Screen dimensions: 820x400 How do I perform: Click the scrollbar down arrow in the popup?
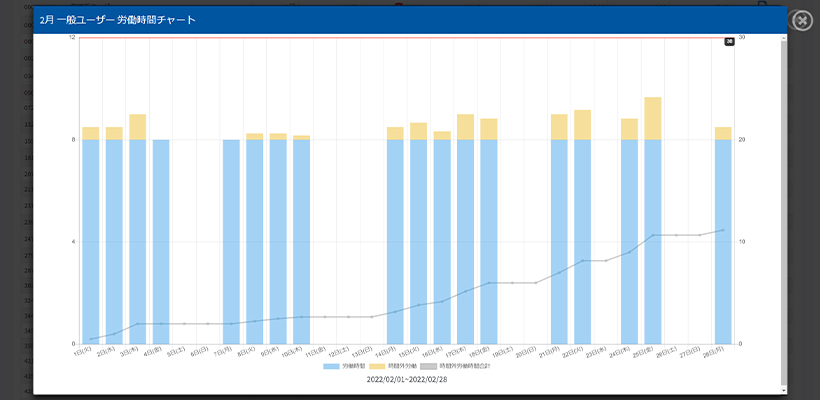point(782,389)
